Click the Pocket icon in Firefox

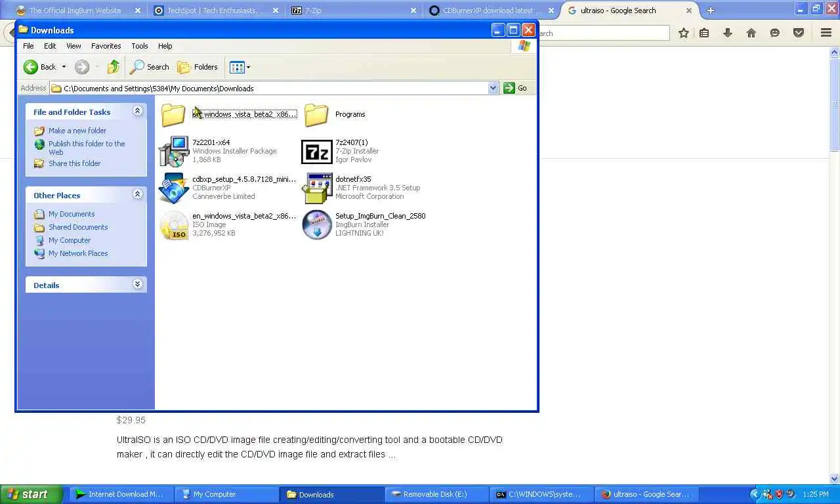pyautogui.click(x=799, y=33)
